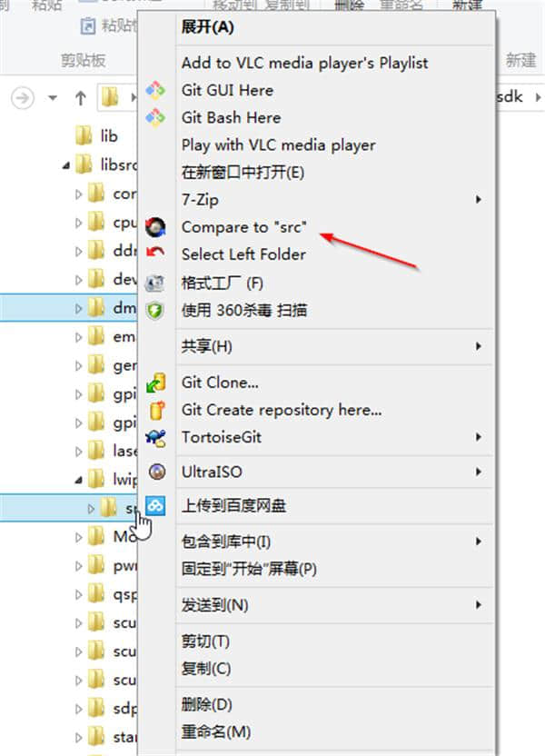The width and height of the screenshot is (545, 756).
Task: Click the paste shortcut ribbon icon
Action: (88, 25)
